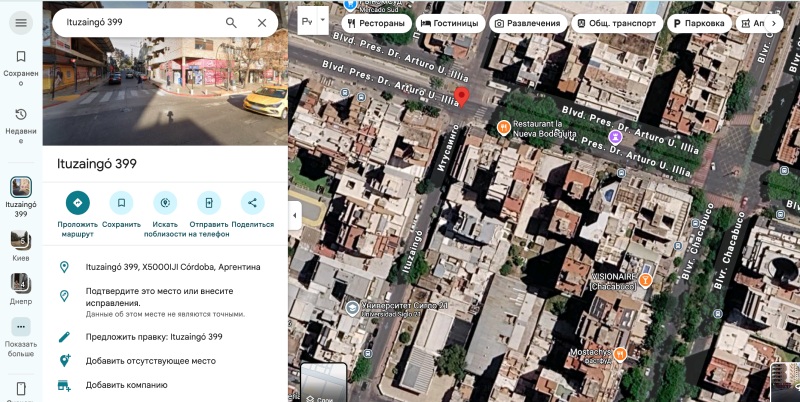The width and height of the screenshot is (800, 402).
Task: Open the main hamburger menu
Action: tap(20, 23)
